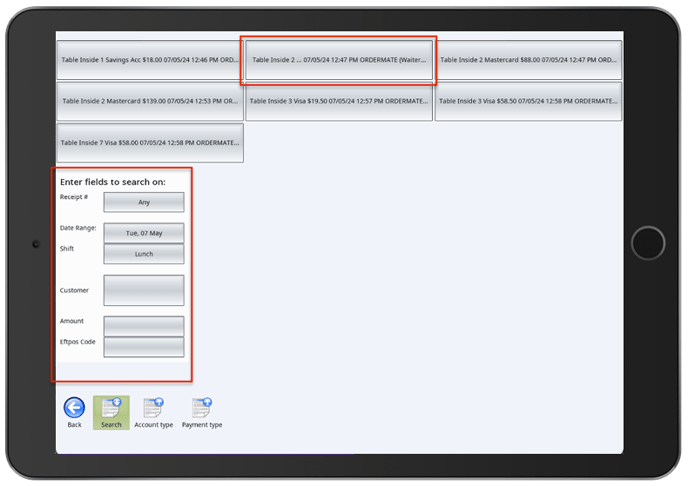Click the Amount search field
Screen dimensions: 688x486
point(144,326)
